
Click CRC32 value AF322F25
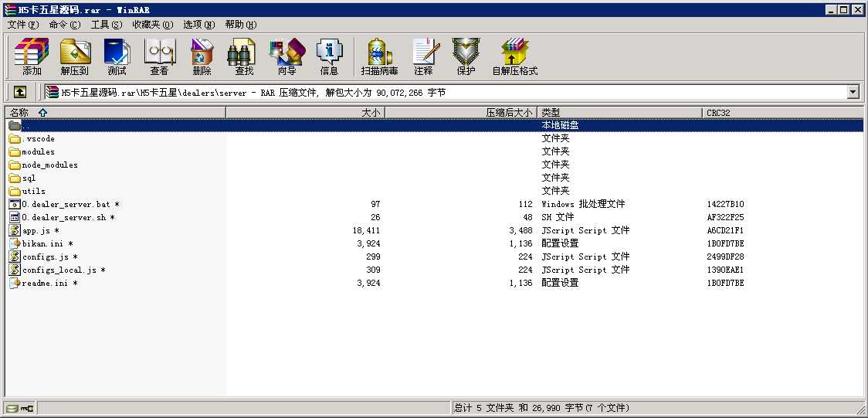pyautogui.click(x=725, y=218)
